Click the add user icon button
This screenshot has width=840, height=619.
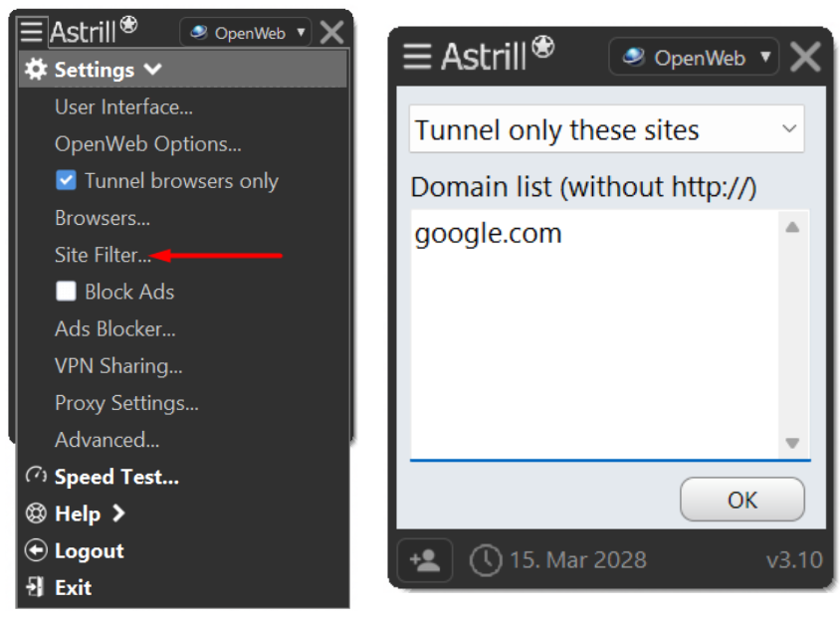425,560
